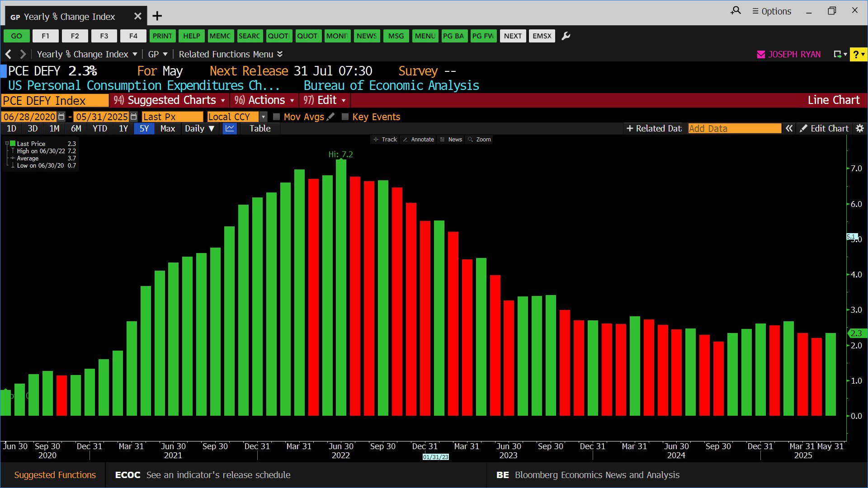Image resolution: width=868 pixels, height=488 pixels.
Task: Expand the Daily periodicity dropdown
Action: pos(199,129)
